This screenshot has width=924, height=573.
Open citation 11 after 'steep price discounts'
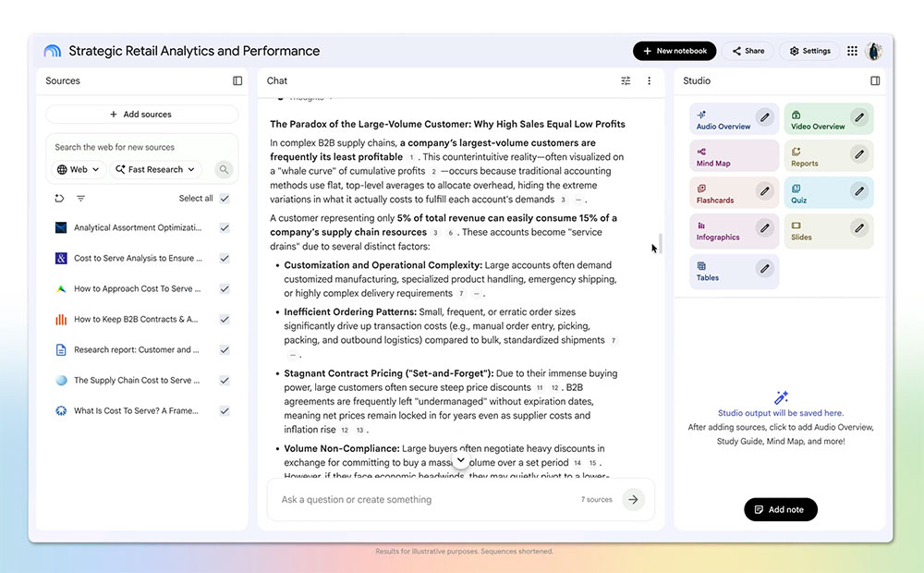pyautogui.click(x=540, y=388)
